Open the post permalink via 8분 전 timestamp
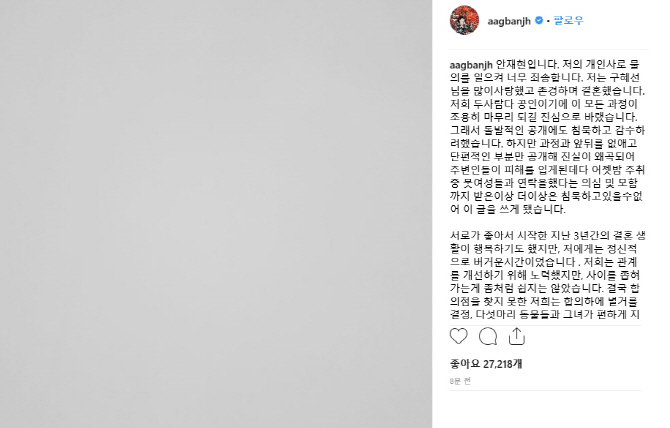Viewport: 670px width, 428px height. (x=460, y=381)
